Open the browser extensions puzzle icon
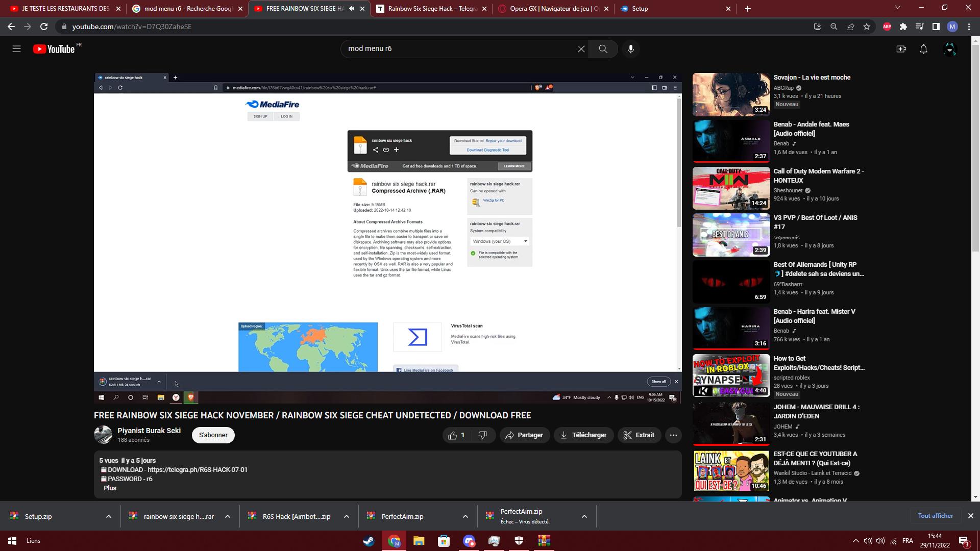The image size is (980, 551). (x=903, y=27)
